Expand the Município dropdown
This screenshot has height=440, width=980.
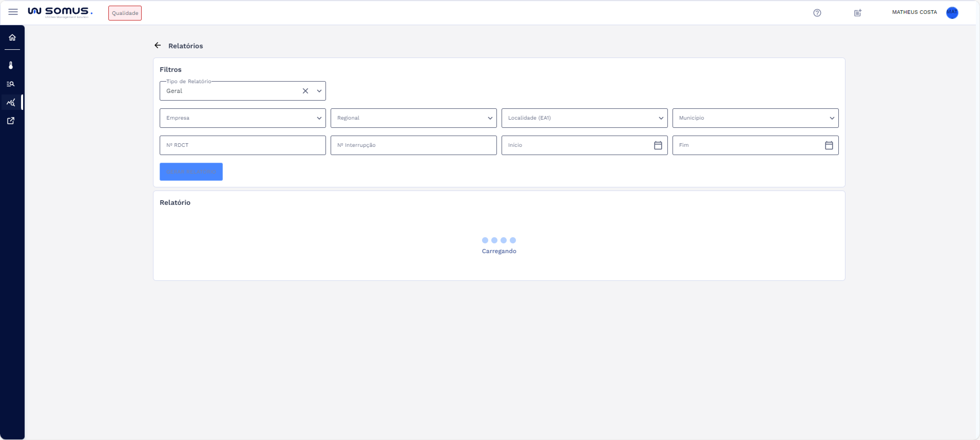point(755,118)
